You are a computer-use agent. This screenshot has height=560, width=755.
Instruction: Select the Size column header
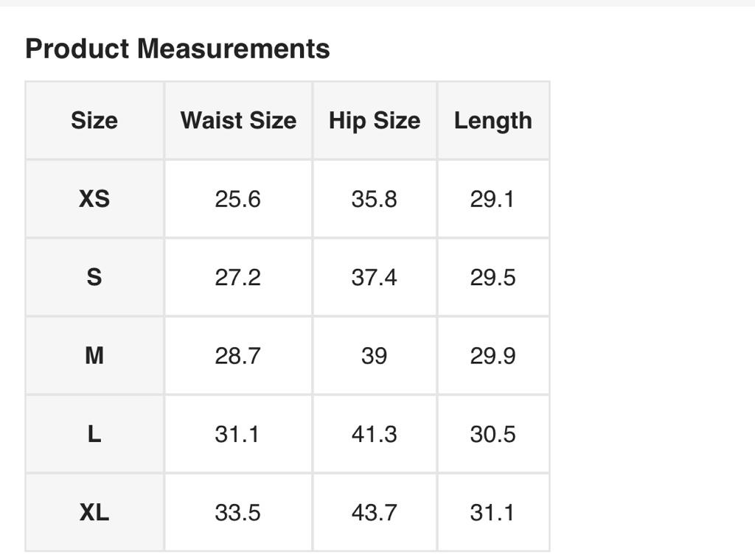point(94,120)
